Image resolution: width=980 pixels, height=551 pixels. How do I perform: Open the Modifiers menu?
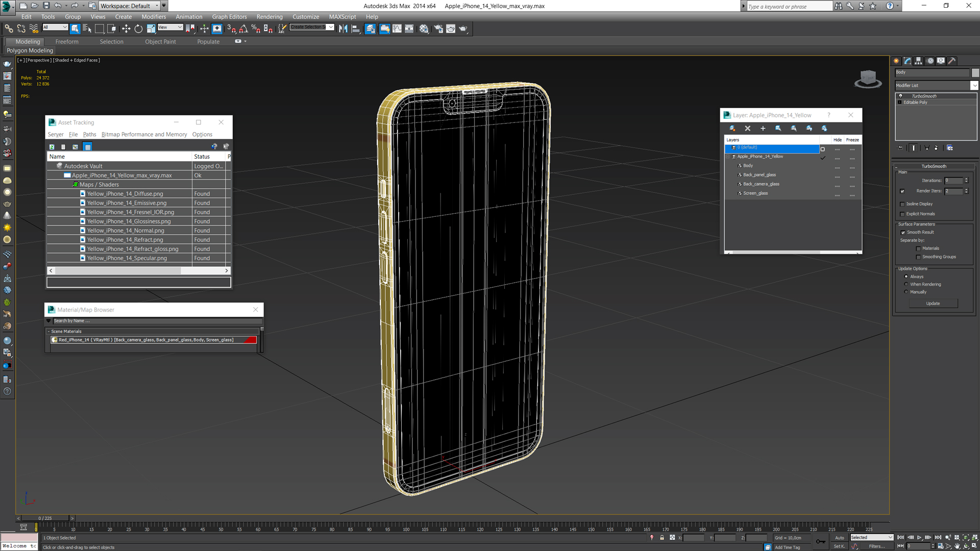pyautogui.click(x=154, y=17)
